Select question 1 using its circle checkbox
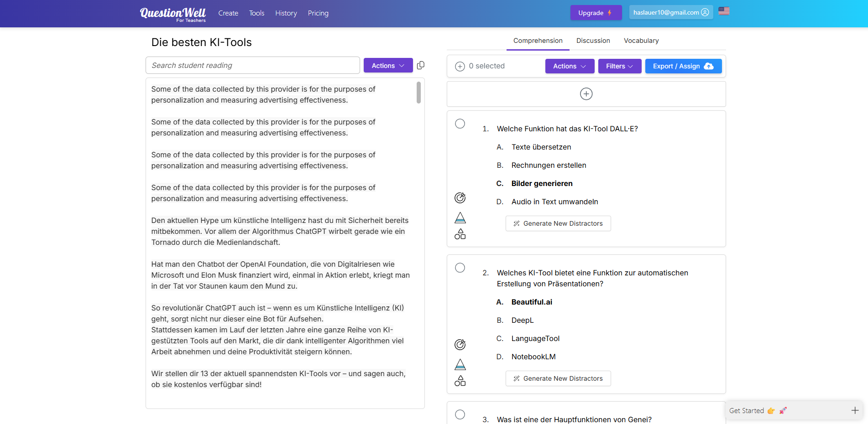Image resolution: width=868 pixels, height=424 pixels. tap(460, 124)
